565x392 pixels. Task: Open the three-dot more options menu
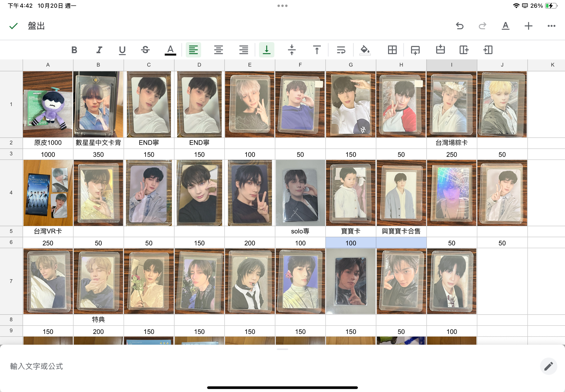click(x=551, y=26)
